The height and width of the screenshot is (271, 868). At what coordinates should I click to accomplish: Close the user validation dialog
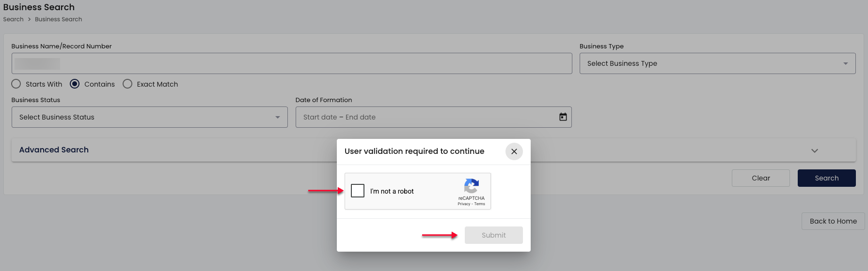coord(514,151)
